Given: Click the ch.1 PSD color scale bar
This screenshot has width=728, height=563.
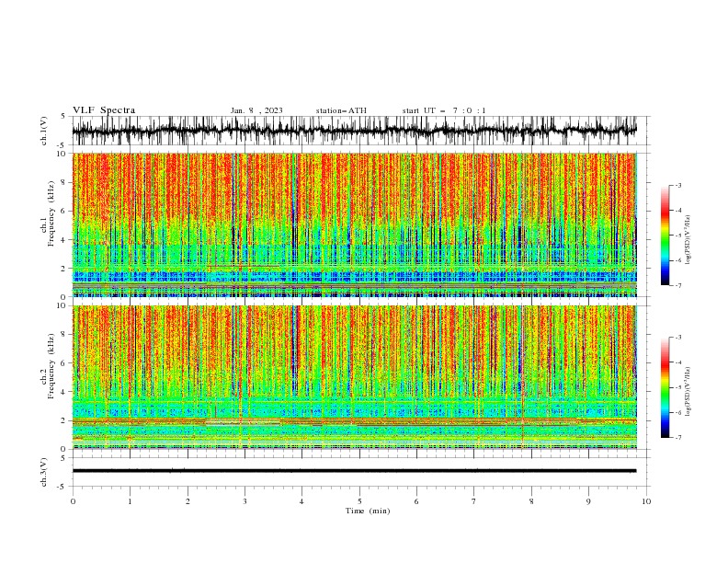Looking at the screenshot, I should (x=665, y=236).
